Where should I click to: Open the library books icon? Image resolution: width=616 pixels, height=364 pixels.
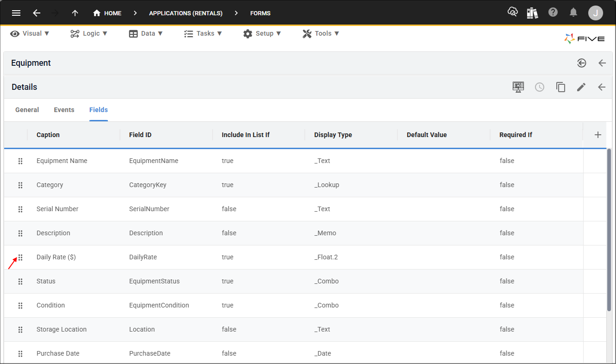533,13
